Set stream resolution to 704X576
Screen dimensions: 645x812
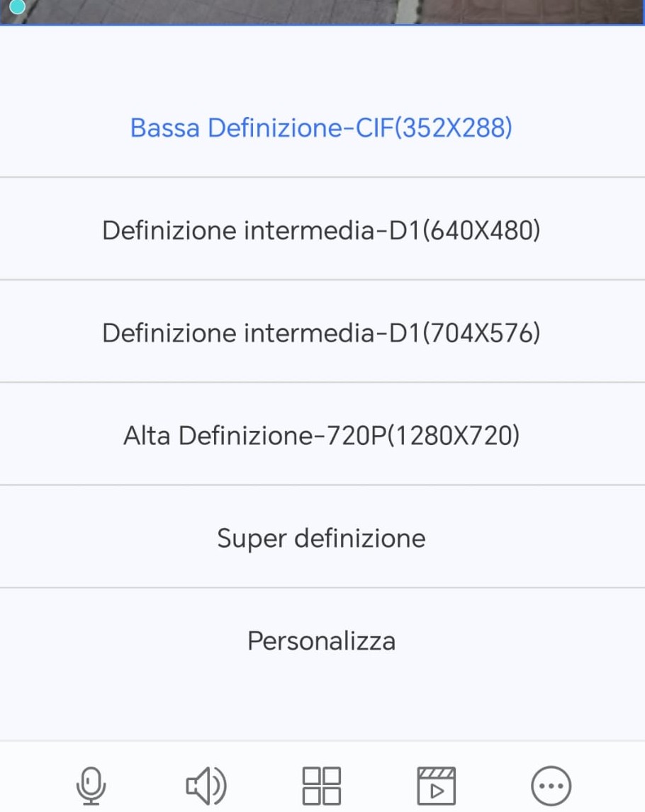[x=321, y=332]
